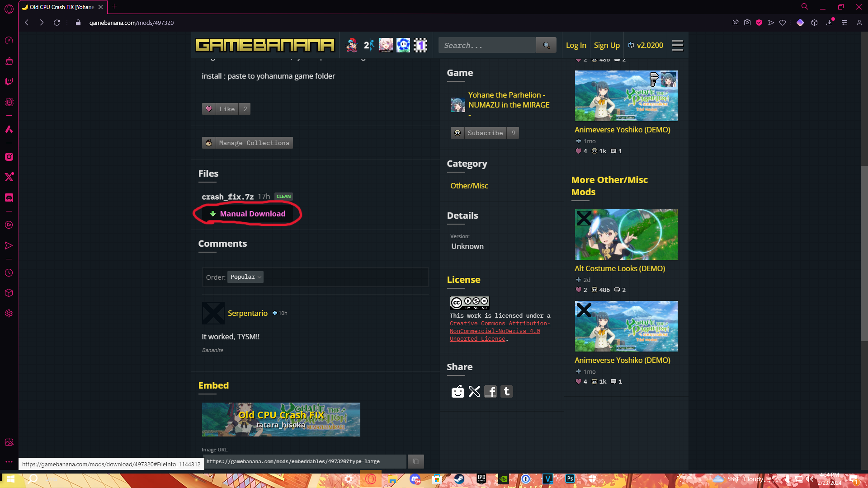Image resolution: width=868 pixels, height=488 pixels.
Task: Open the Log In link
Action: point(576,45)
